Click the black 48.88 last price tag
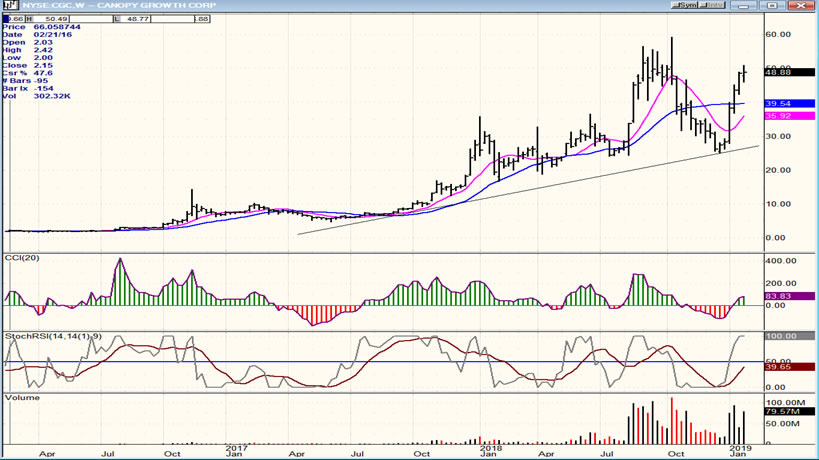This screenshot has width=819, height=460. [x=778, y=72]
